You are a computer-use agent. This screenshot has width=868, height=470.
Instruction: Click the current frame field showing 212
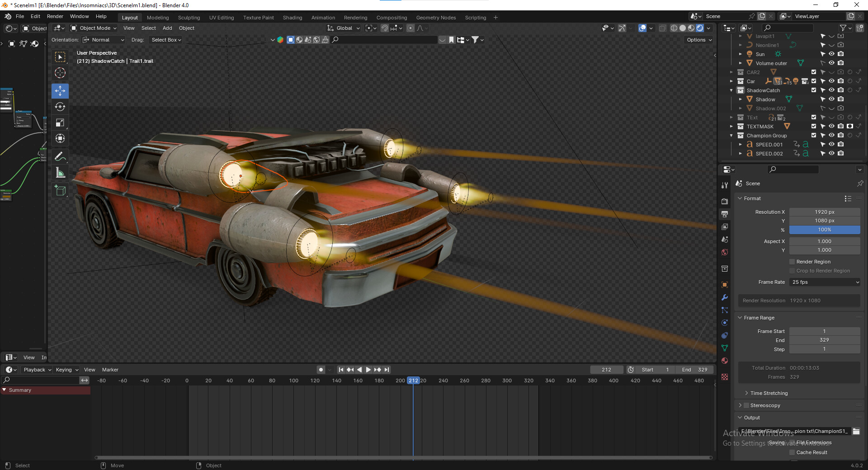pos(607,370)
